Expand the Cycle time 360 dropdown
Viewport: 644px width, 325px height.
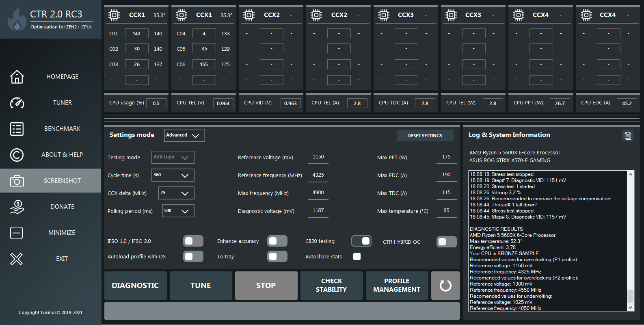173,175
